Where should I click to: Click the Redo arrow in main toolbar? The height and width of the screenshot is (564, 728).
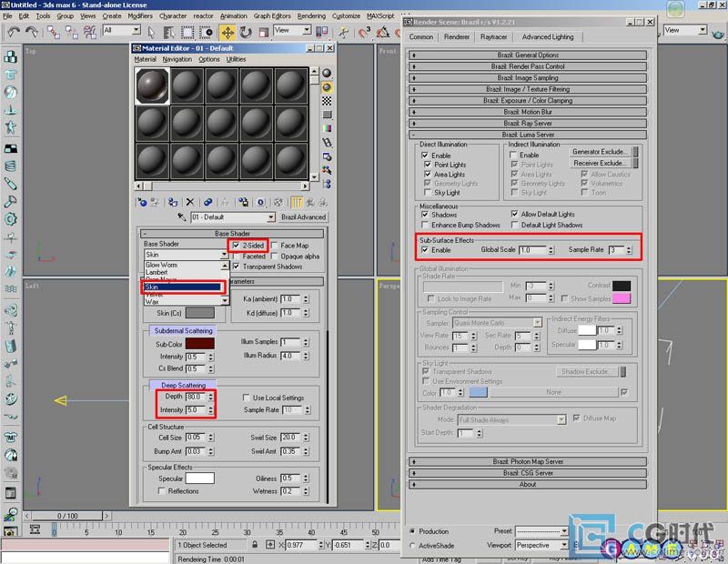click(31, 32)
